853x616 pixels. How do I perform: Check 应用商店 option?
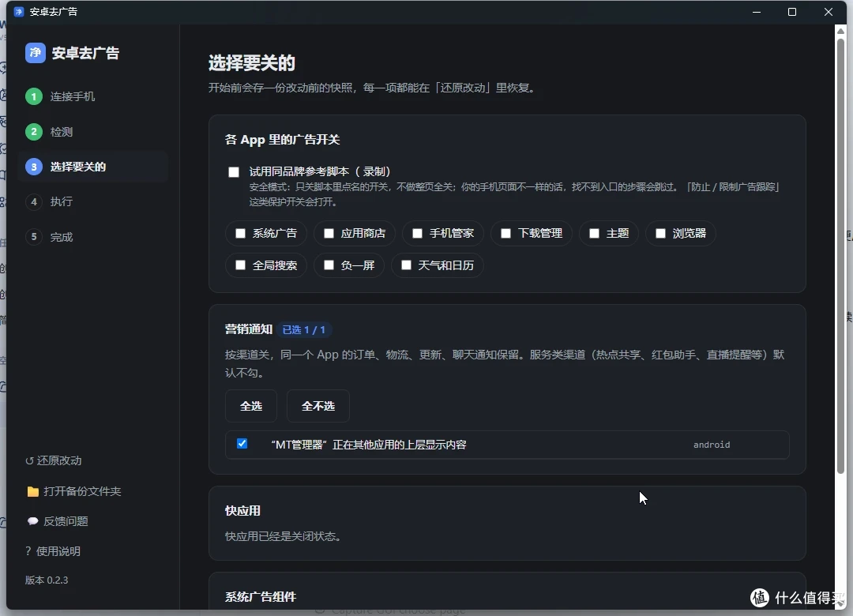329,234
